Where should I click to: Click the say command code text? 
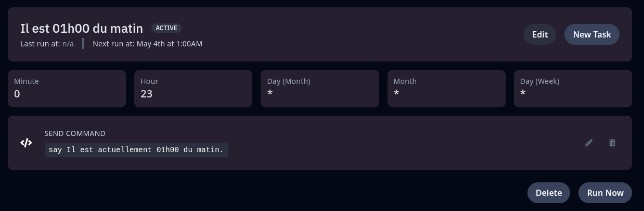(136, 150)
